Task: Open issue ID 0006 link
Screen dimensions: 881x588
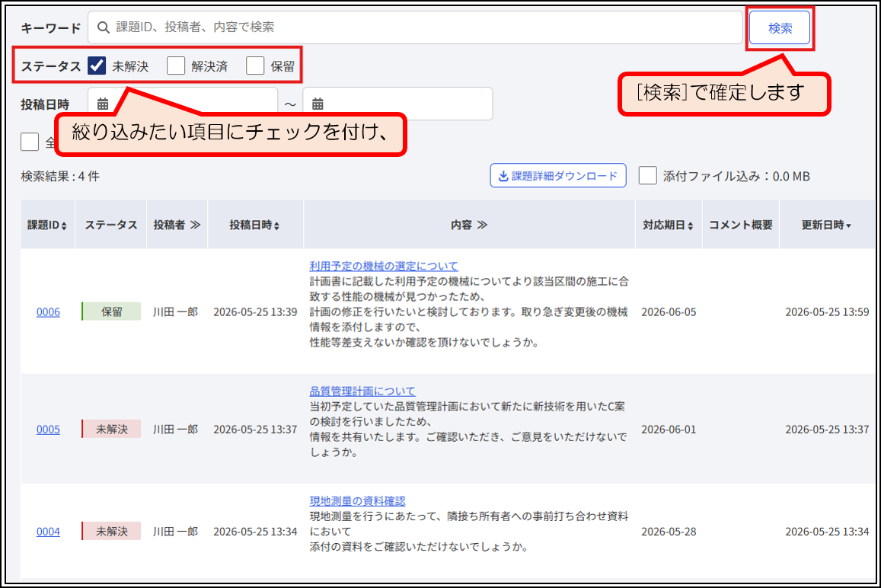Action: (x=48, y=312)
